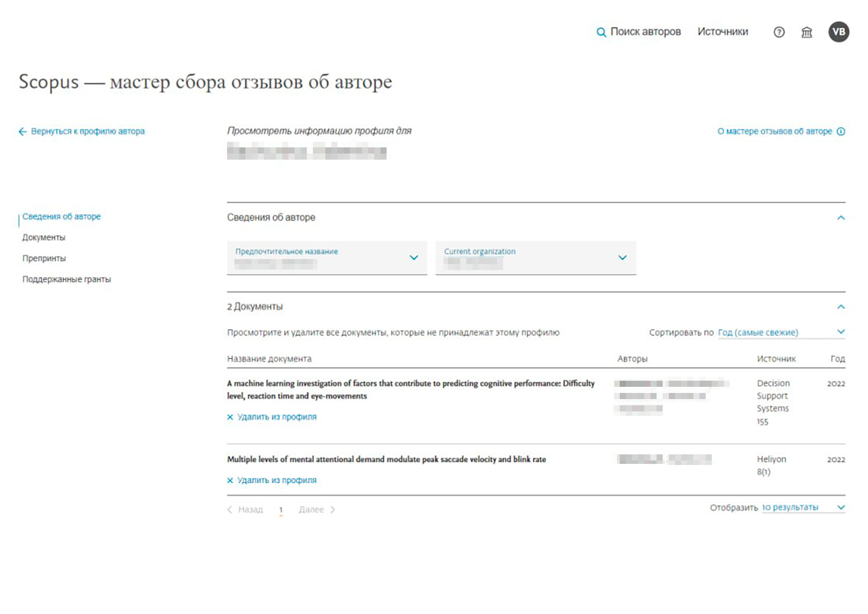Click the Источник column header
Image resolution: width=868 pixels, height=614 pixels.
coord(776,359)
